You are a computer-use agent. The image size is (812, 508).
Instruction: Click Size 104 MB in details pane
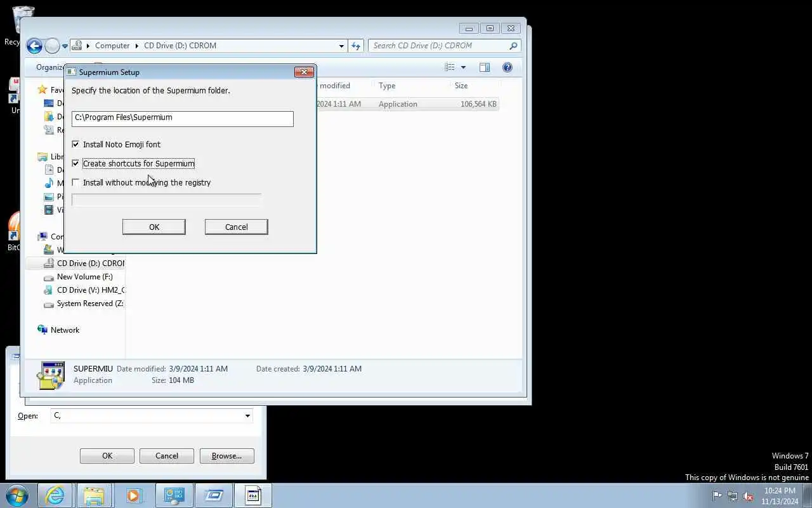click(181, 380)
